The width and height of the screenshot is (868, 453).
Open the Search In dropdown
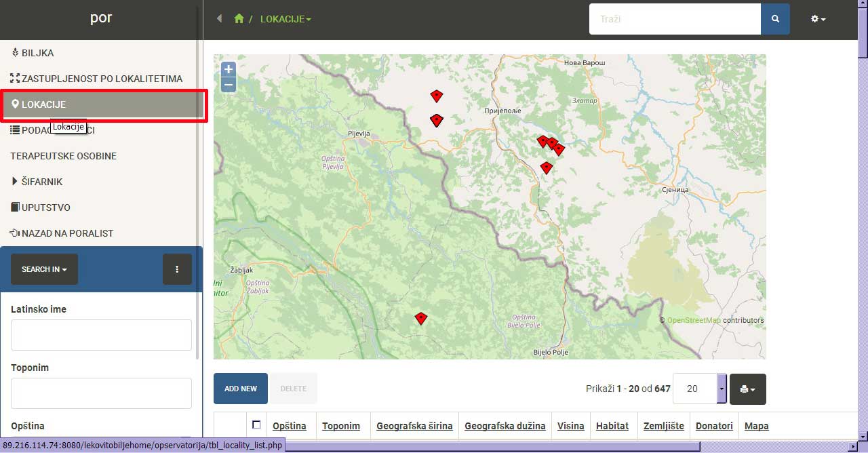(x=44, y=269)
